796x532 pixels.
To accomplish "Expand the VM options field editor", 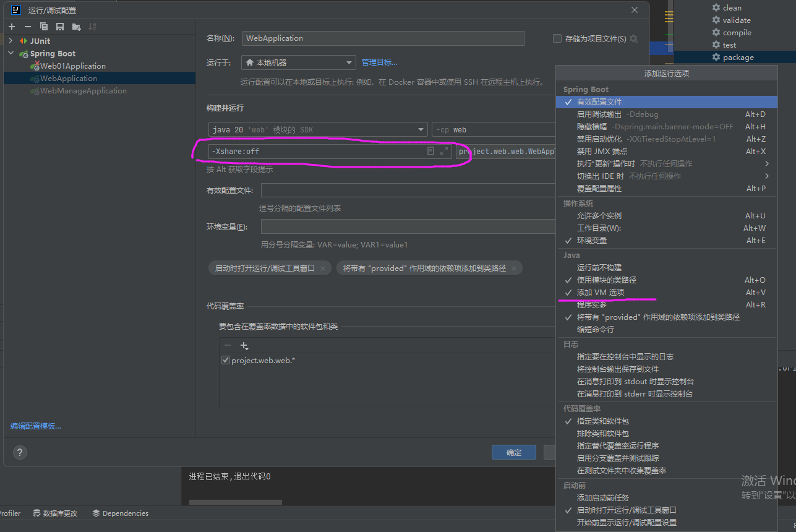I will (443, 151).
